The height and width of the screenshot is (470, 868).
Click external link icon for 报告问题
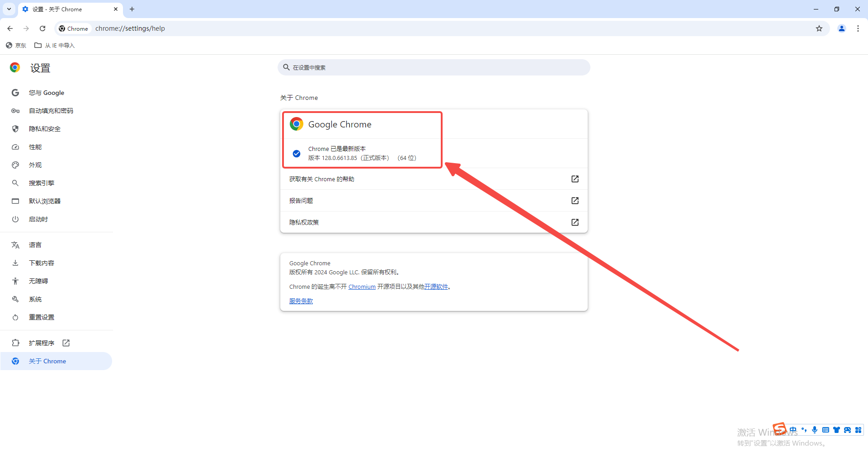coord(575,201)
